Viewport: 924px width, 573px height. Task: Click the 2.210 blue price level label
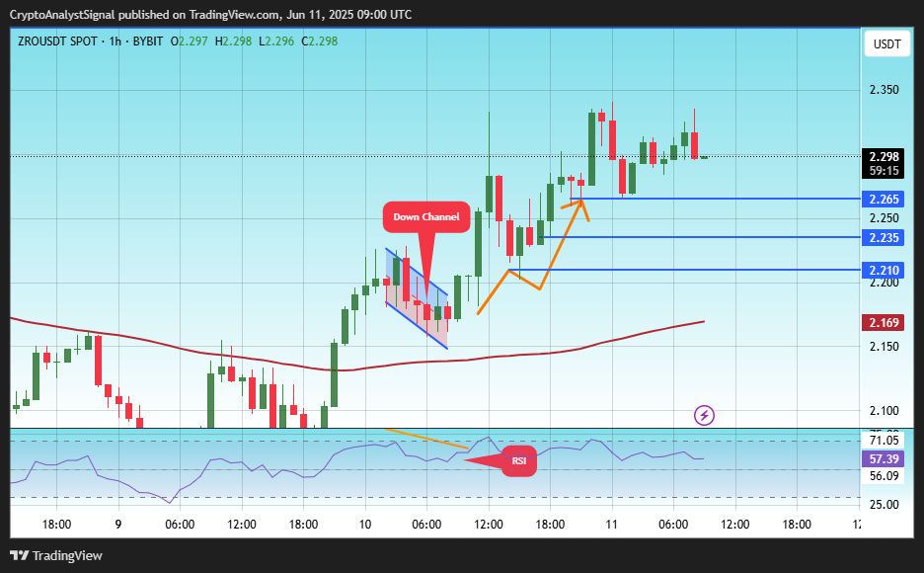884,271
